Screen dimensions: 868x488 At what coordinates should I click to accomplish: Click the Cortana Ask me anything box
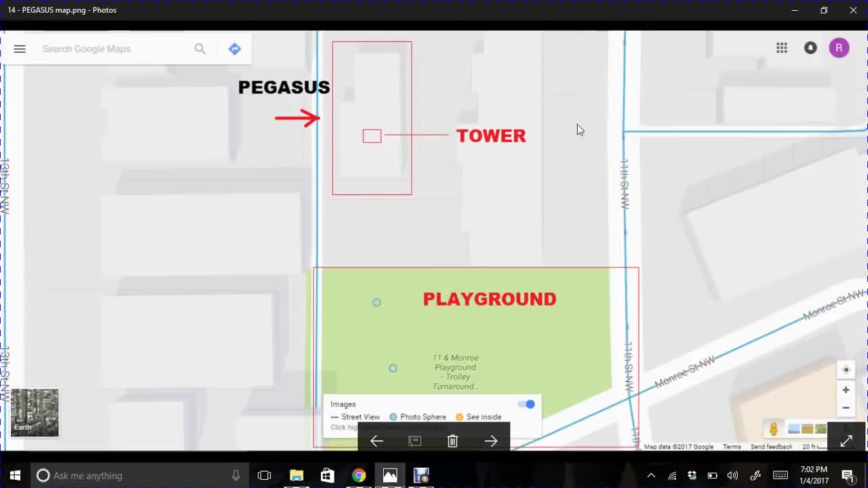140,475
